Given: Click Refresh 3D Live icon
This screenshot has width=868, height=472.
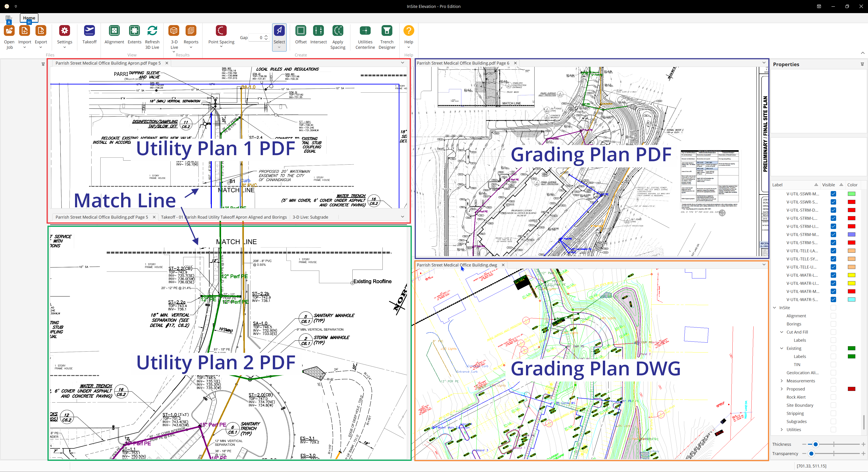Looking at the screenshot, I should point(152,31).
